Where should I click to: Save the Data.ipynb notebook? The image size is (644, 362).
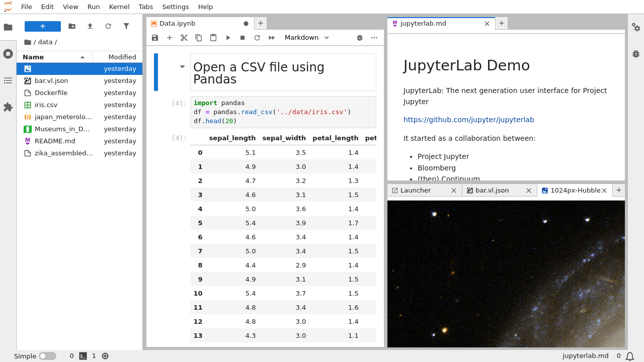155,37
